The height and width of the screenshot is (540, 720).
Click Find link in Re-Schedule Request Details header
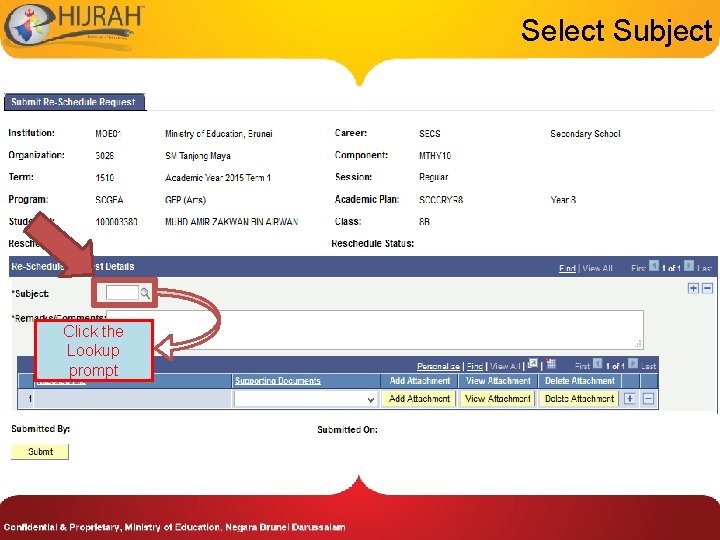tap(567, 268)
